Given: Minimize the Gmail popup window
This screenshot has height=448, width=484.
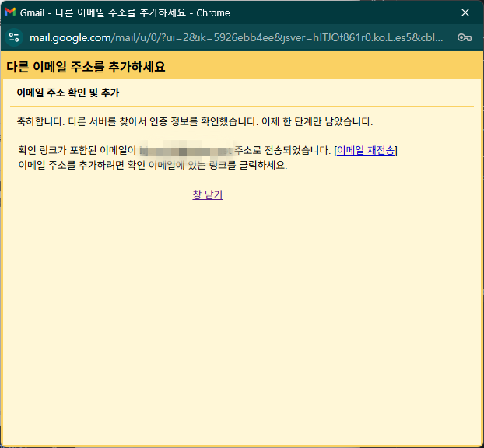Looking at the screenshot, I should pyautogui.click(x=393, y=12).
